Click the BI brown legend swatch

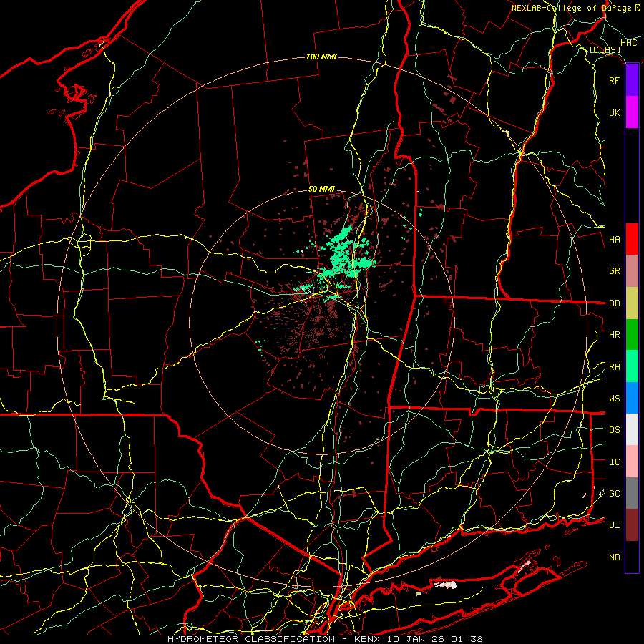(632, 525)
